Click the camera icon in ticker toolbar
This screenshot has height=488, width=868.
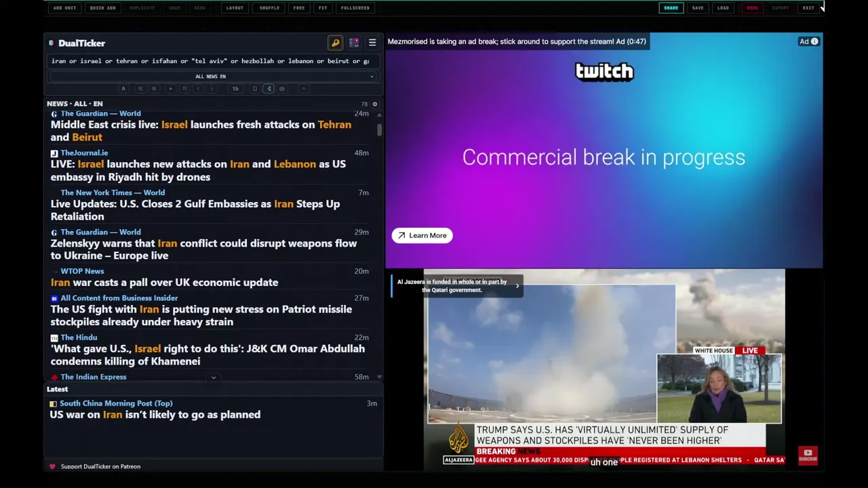[x=282, y=89]
